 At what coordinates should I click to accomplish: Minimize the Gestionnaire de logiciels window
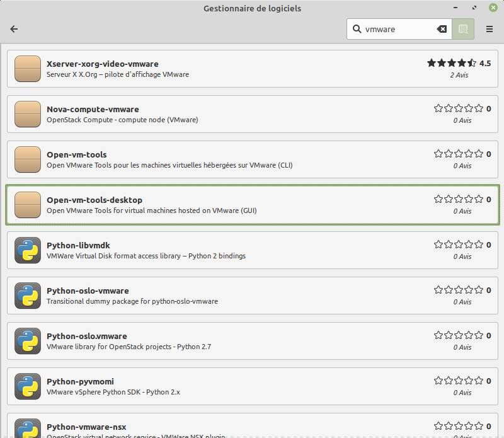coord(455,8)
